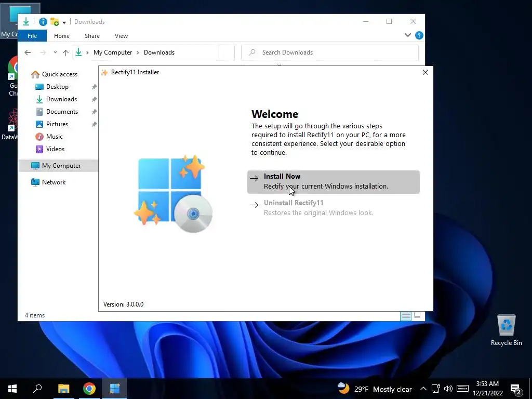Open network status tray icon
Viewport: 532px width, 399px height.
[x=436, y=389]
